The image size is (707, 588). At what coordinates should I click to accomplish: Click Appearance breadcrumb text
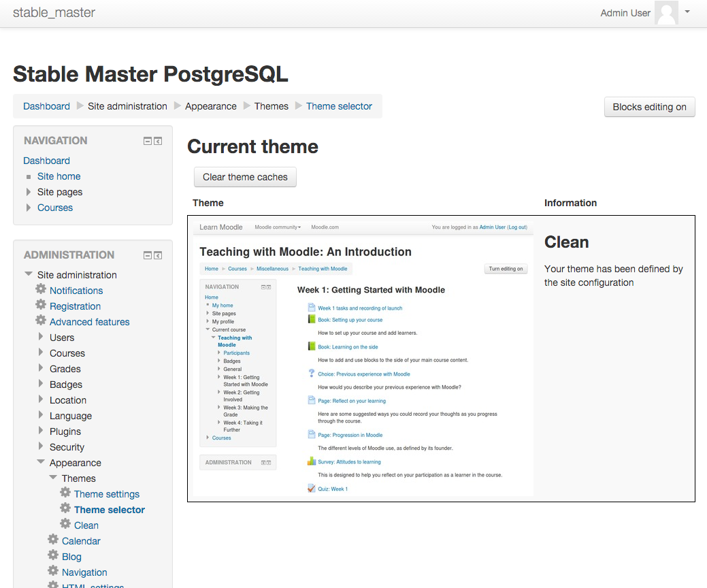[210, 106]
